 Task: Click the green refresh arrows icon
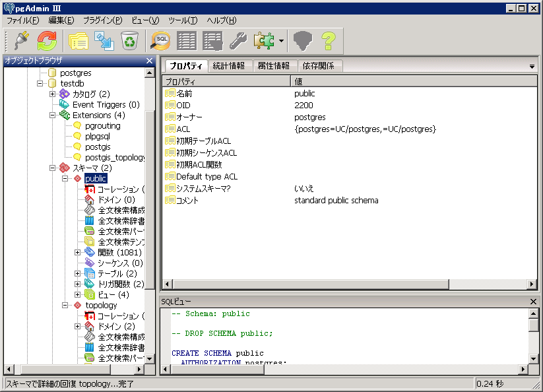pyautogui.click(x=47, y=41)
